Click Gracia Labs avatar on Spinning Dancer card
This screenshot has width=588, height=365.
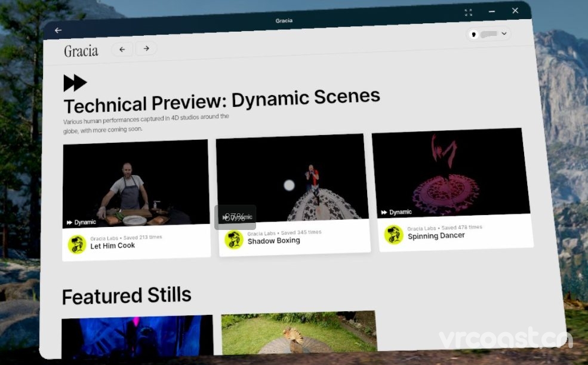click(394, 234)
